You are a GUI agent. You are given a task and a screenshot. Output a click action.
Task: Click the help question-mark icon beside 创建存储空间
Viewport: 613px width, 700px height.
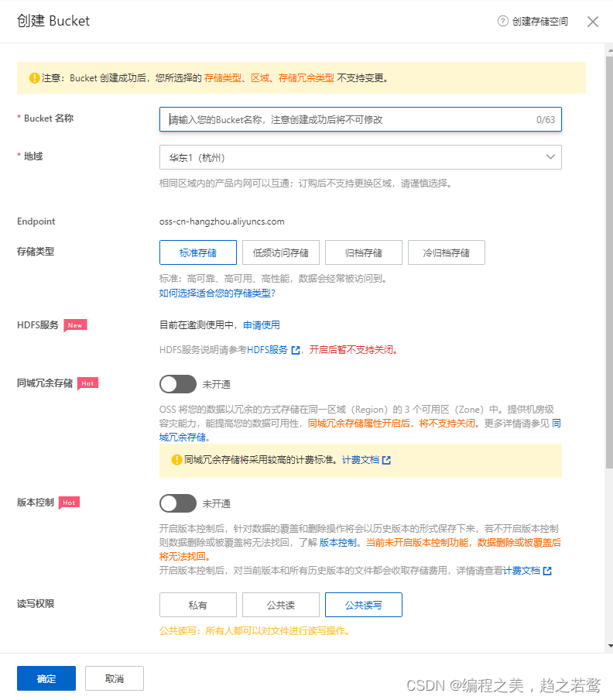pos(503,21)
